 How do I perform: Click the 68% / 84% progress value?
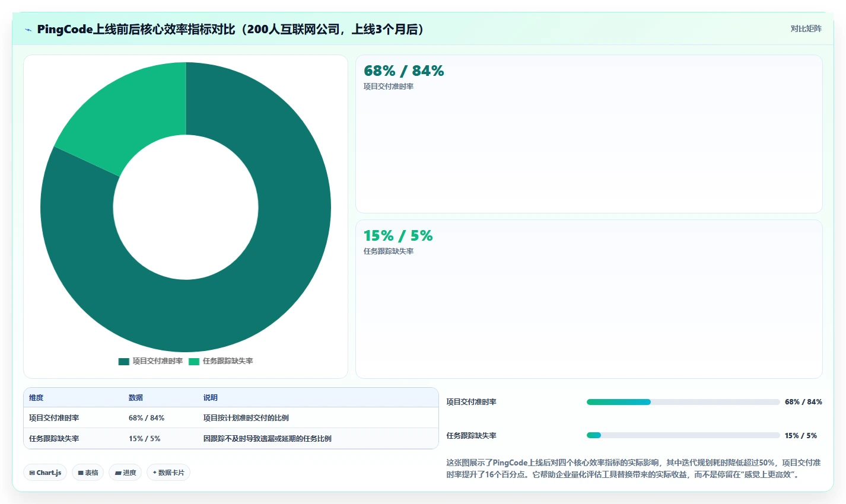pyautogui.click(x=803, y=402)
